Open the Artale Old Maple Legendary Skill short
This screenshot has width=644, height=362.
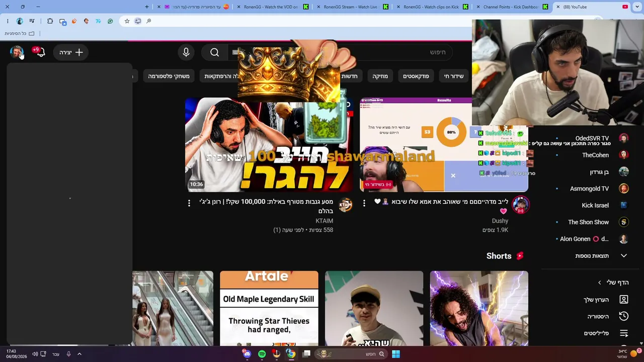269,309
